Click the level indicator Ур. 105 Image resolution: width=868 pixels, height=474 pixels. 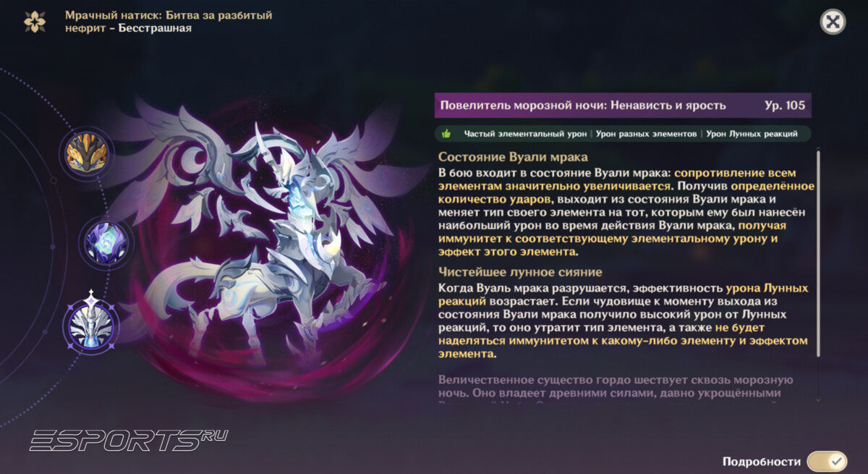pyautogui.click(x=785, y=106)
